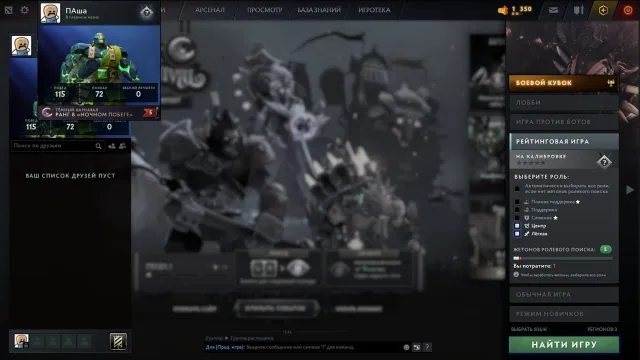Click the friend groups icon next to search

pyautogui.click(x=122, y=146)
